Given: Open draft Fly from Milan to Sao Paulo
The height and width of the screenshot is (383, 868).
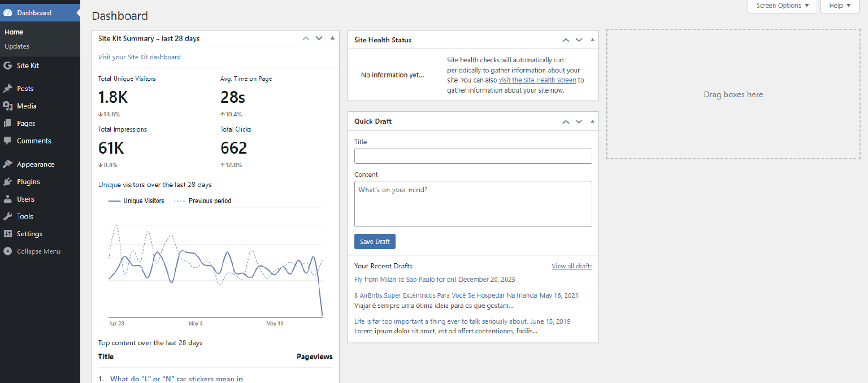Looking at the screenshot, I should click(405, 280).
